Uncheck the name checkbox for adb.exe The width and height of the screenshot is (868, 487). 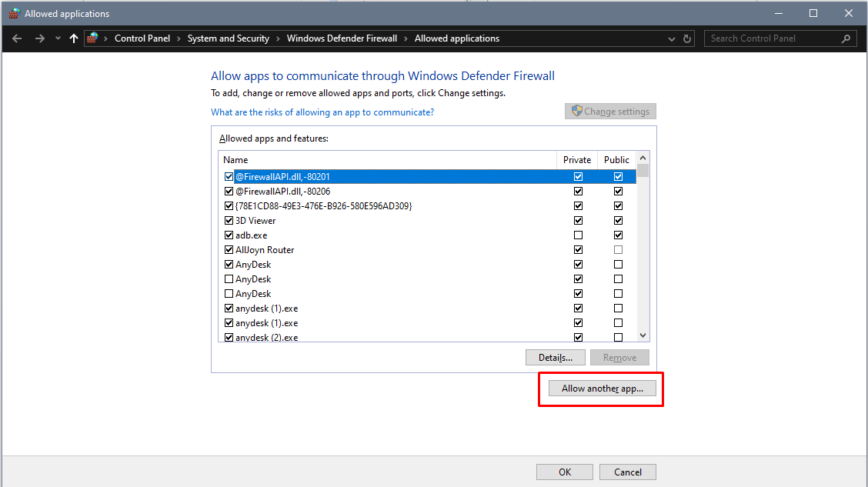229,235
